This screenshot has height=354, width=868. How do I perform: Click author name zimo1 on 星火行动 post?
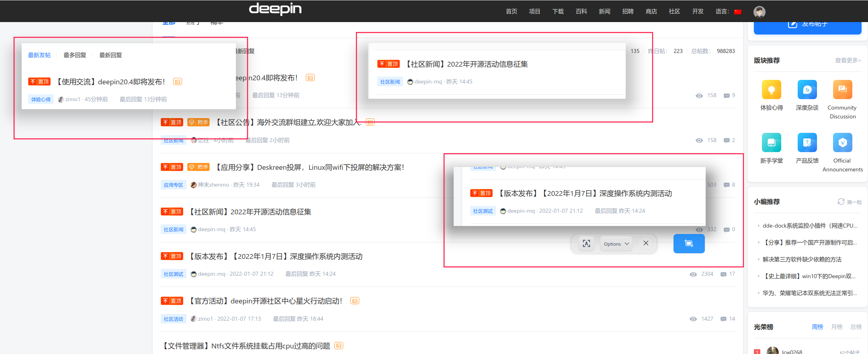point(205,319)
